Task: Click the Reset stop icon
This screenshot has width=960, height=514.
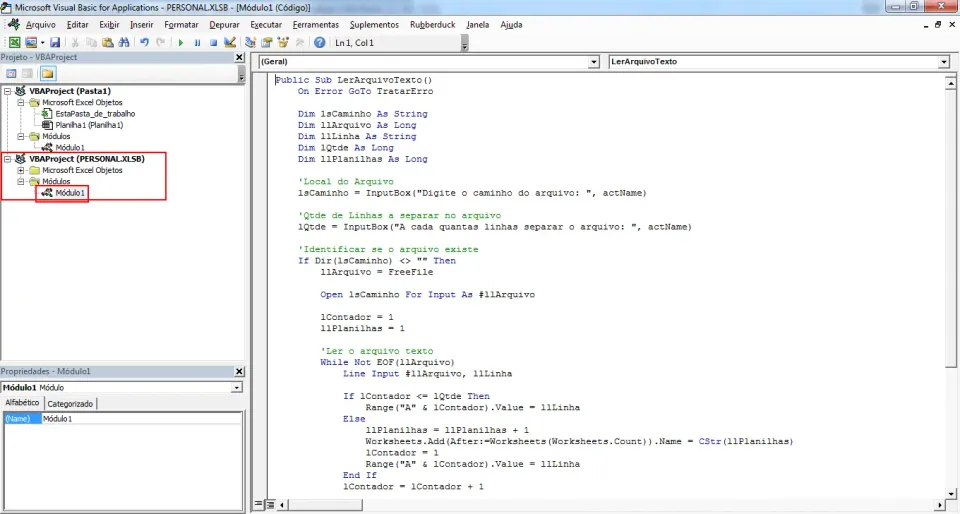Action: [213, 42]
